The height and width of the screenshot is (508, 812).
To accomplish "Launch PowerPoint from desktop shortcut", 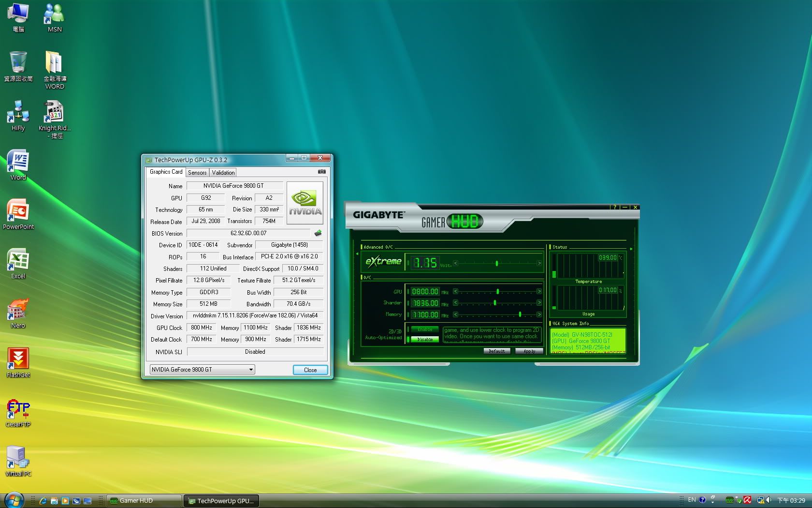I will click(18, 215).
